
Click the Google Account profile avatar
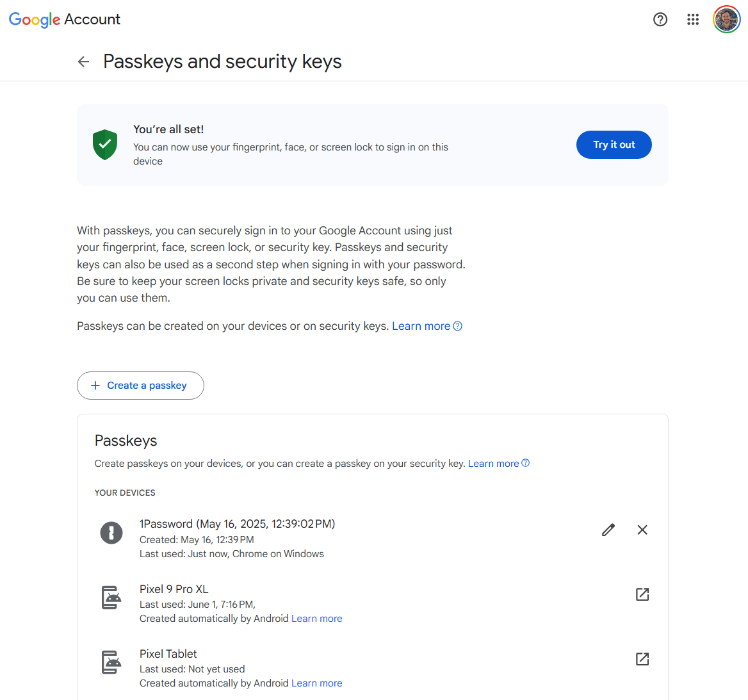click(726, 19)
